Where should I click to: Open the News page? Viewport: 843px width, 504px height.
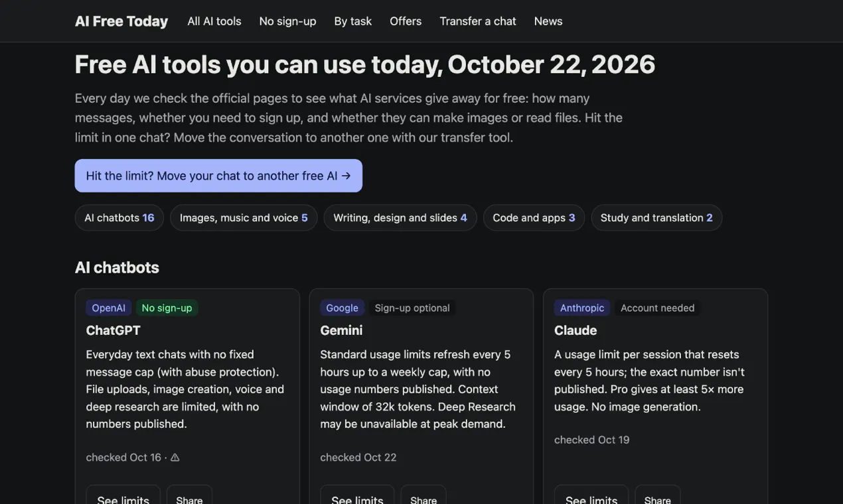548,21
